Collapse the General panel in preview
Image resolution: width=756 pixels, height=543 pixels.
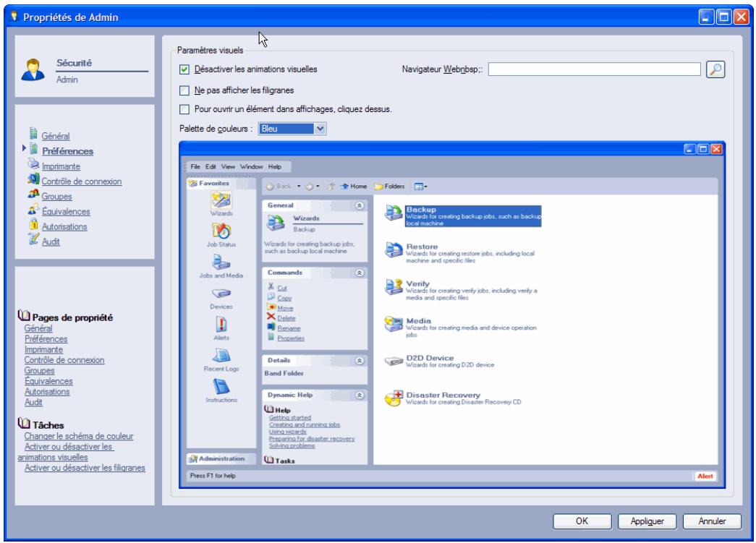tap(360, 205)
